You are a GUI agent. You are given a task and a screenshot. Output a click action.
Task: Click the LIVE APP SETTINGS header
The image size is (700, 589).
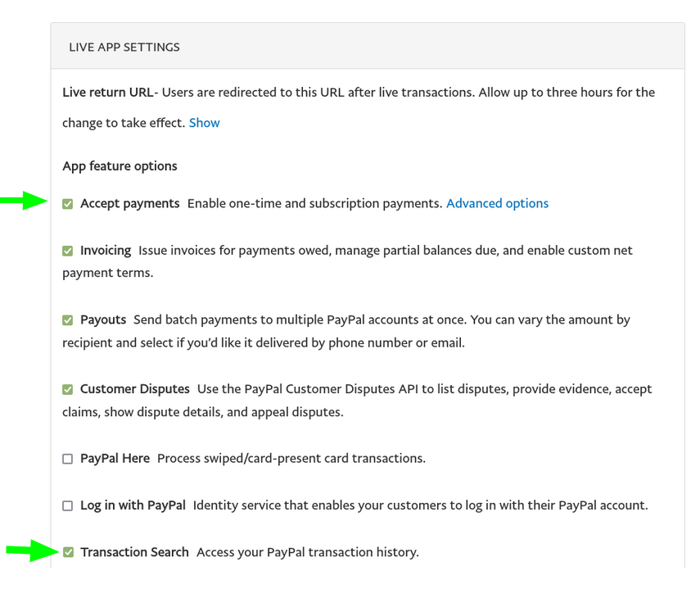[x=124, y=47]
